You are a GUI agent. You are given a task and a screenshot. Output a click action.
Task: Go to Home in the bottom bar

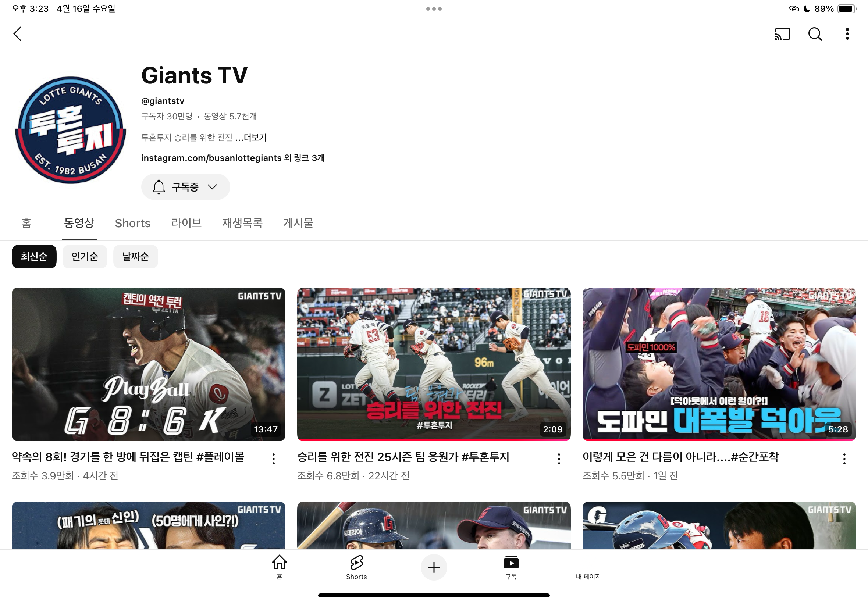click(279, 567)
